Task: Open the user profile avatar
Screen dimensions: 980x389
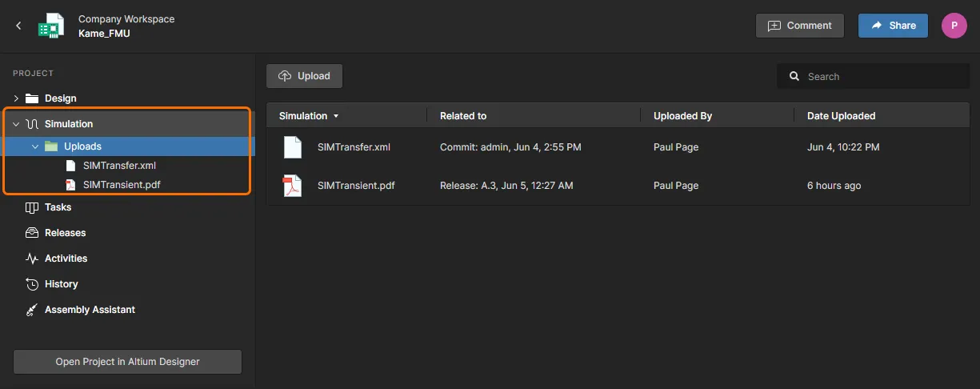Action: tap(954, 26)
